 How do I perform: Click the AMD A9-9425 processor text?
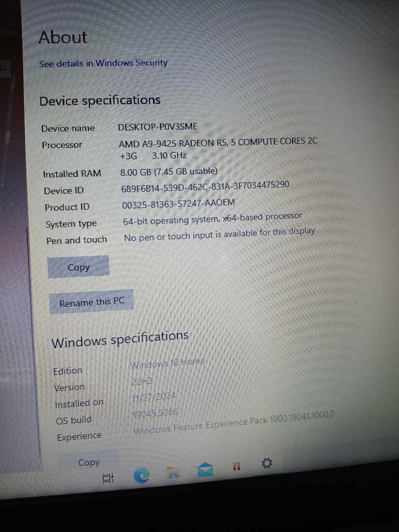[x=218, y=148]
